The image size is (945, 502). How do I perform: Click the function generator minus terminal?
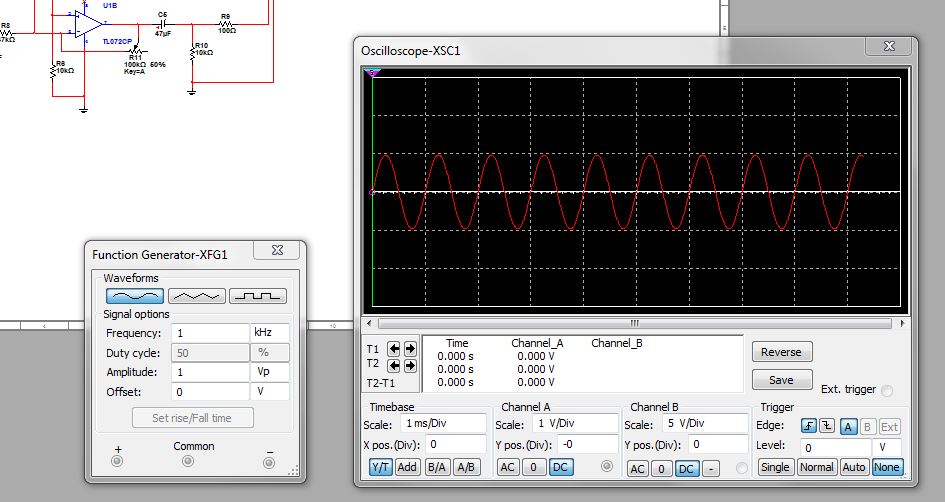coord(269,463)
